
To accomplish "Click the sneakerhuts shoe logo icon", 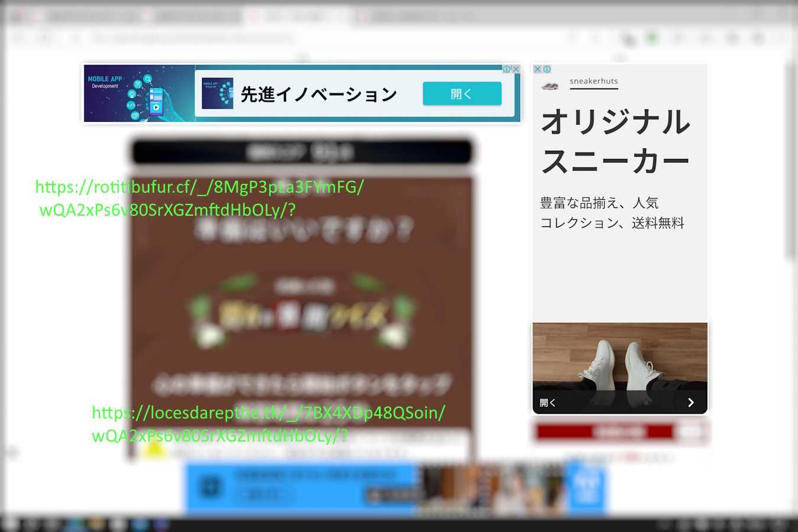I will 550,86.
